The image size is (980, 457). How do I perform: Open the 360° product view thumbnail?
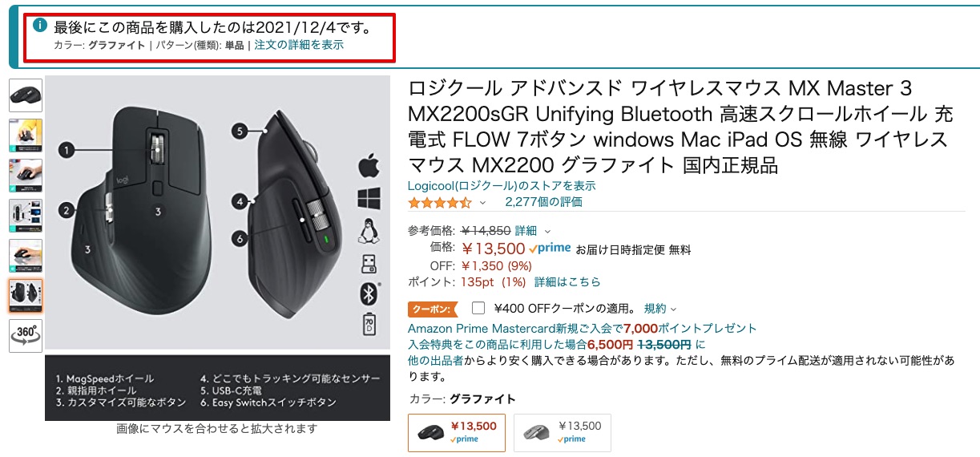(26, 336)
